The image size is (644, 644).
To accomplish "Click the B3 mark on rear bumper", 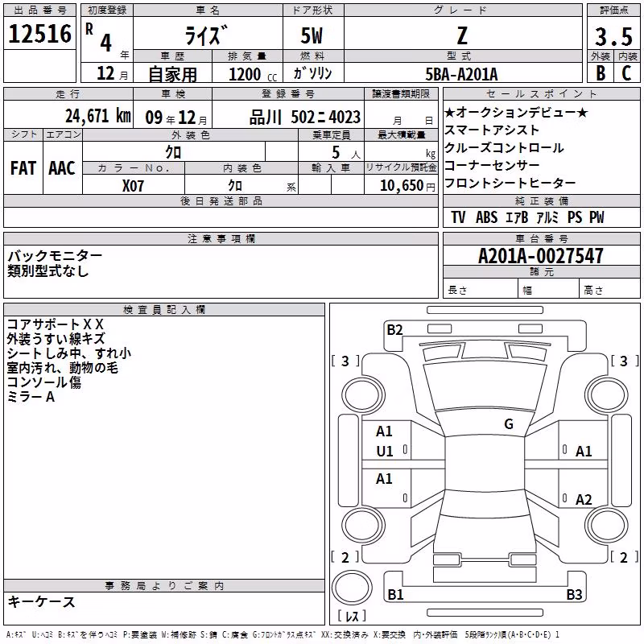I will (x=574, y=595).
